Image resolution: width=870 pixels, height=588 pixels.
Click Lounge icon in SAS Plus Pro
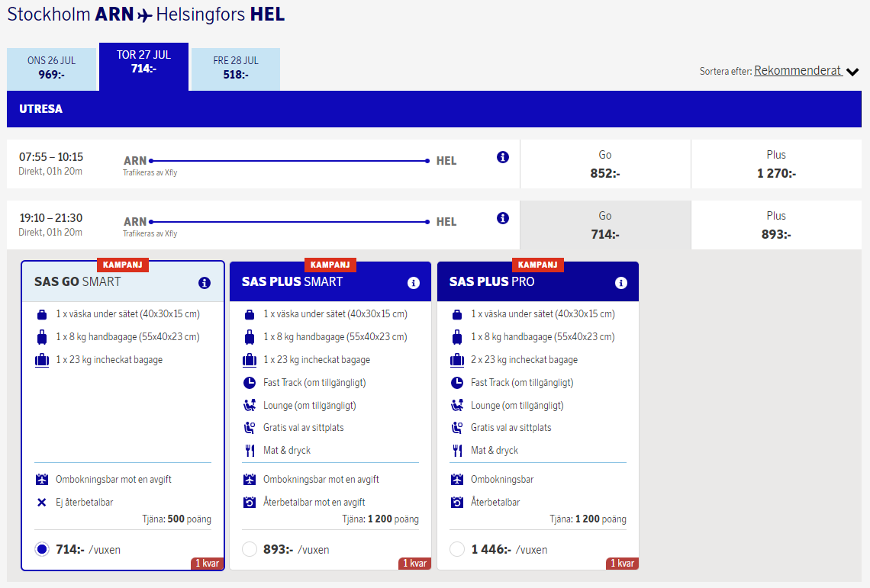click(x=457, y=406)
